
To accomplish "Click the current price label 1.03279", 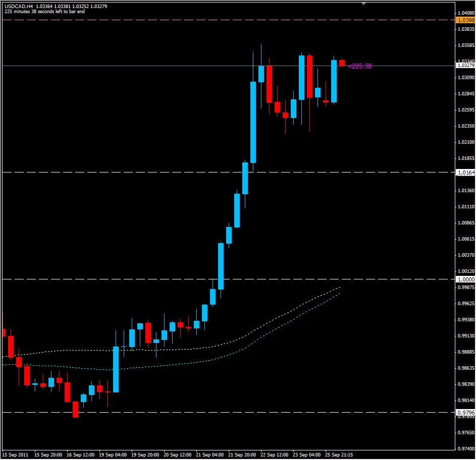I will pos(464,66).
